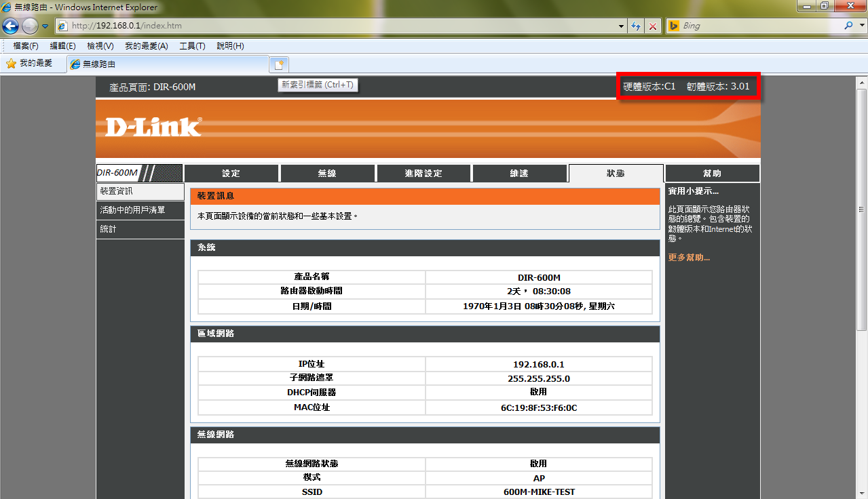Screen dimensions: 868x499
Task: Click the Bing search magnifier icon
Action: (849, 26)
